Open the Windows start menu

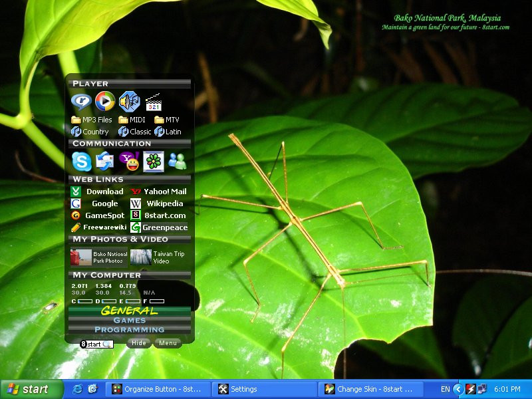click(31, 389)
